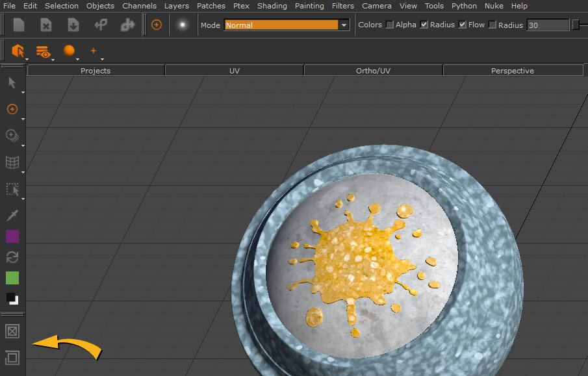Click the Radius value field showing 30

547,25
